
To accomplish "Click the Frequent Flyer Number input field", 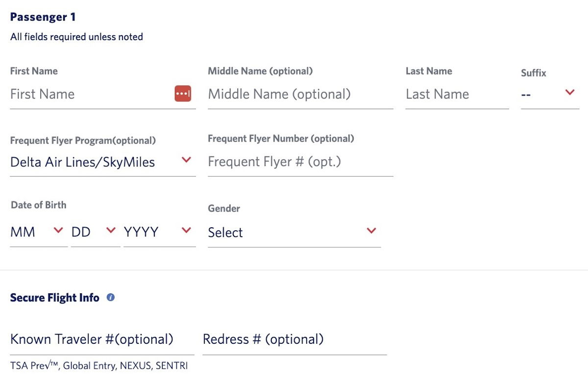I will pyautogui.click(x=300, y=162).
